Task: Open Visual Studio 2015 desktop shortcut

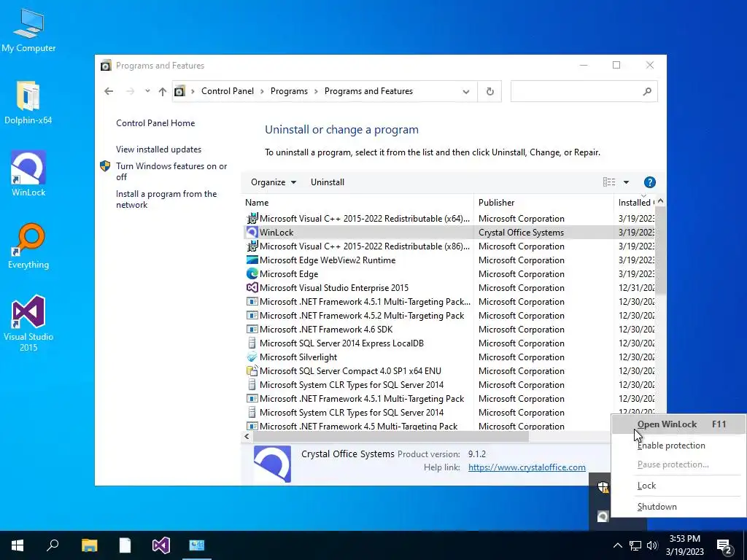Action: coord(28,323)
